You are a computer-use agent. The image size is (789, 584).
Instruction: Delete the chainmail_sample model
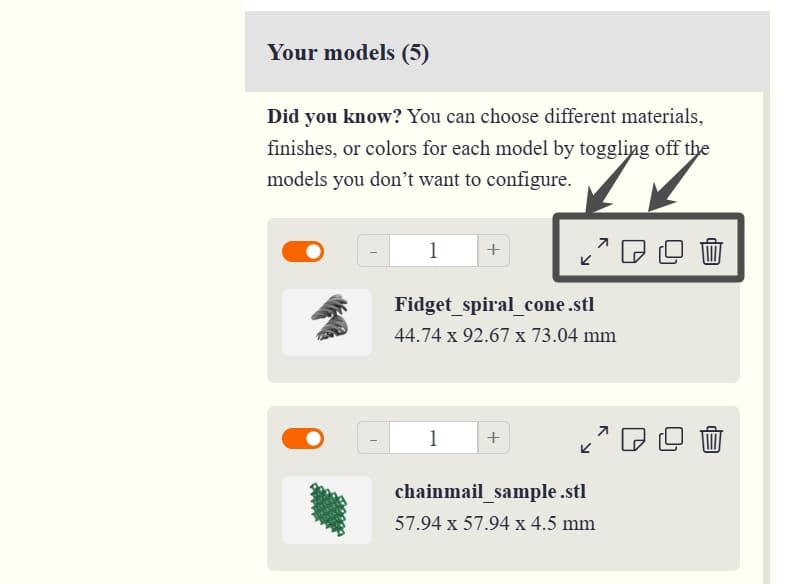710,438
